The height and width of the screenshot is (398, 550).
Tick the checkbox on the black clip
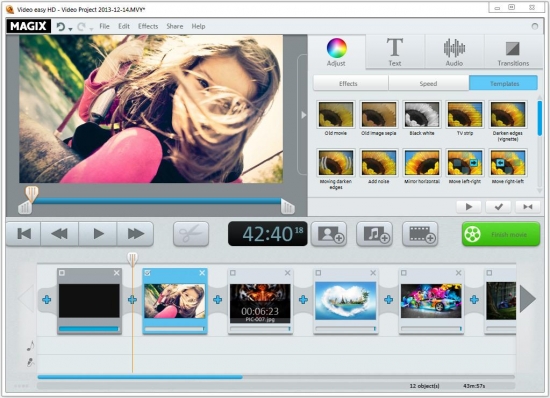coord(62,273)
